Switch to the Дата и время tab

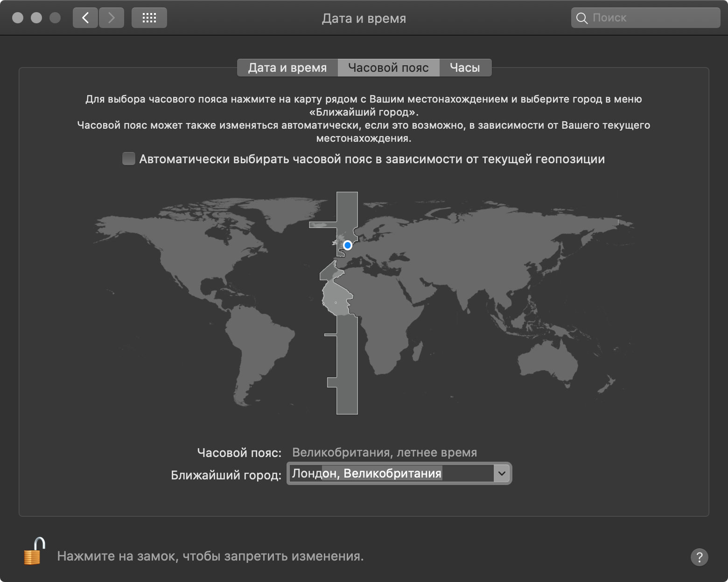287,68
